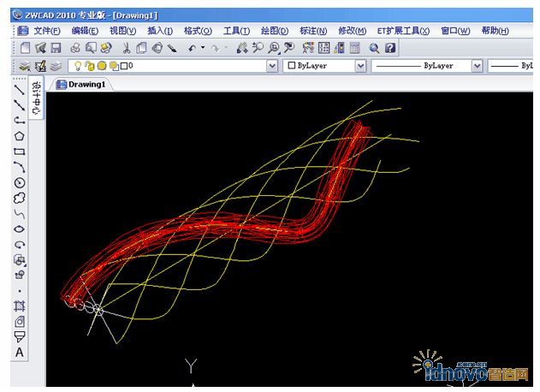Image resolution: width=540 pixels, height=392 pixels.
Task: Expand the ByLayer color dropdown
Action: (x=360, y=66)
